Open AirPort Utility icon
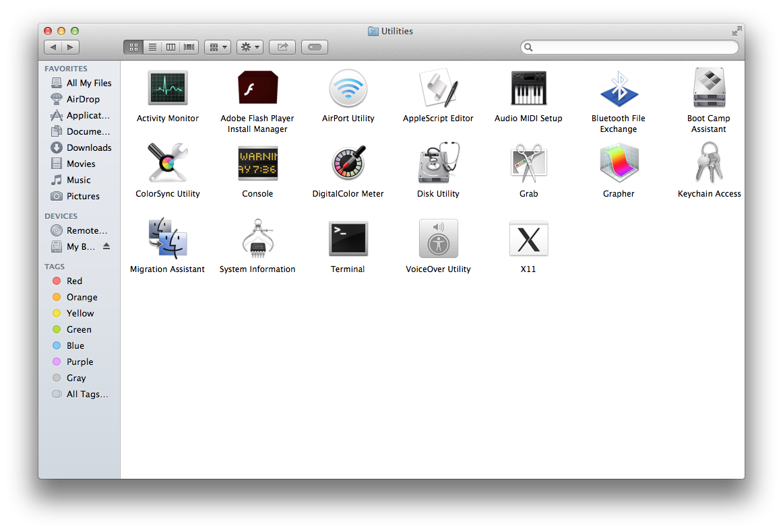783x532 pixels. [x=348, y=88]
